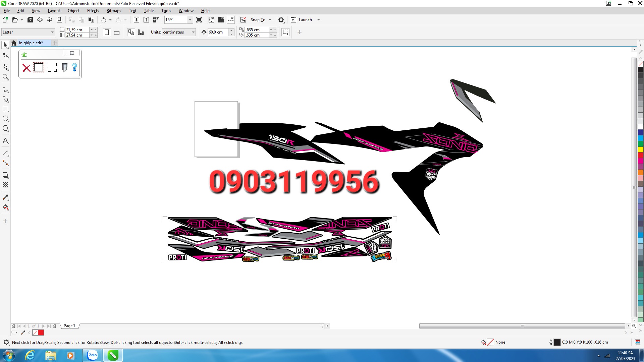The image size is (644, 362).
Task: Activate the Text tool
Action: point(5,141)
